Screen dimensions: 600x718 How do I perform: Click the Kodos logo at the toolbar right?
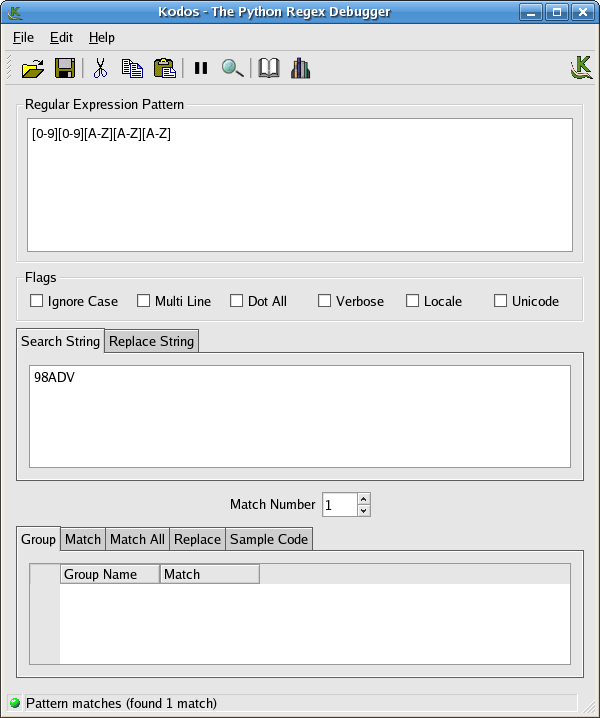[x=582, y=68]
